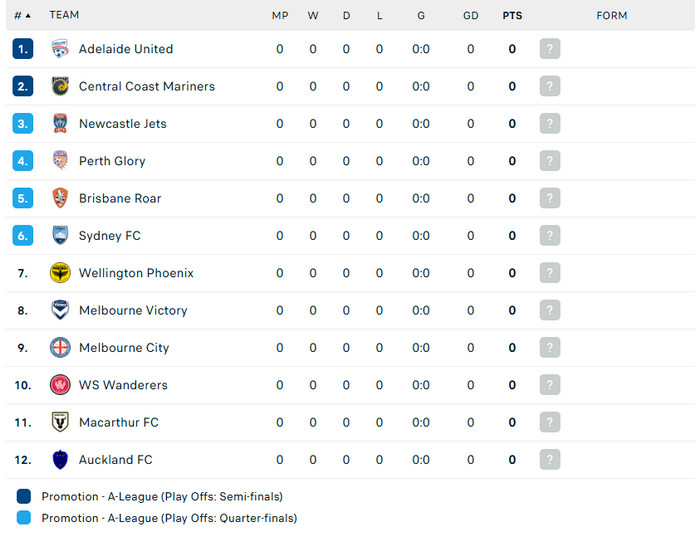Click the Auckland FC club logo
Viewport: 700px width, 542px height.
pos(60,460)
